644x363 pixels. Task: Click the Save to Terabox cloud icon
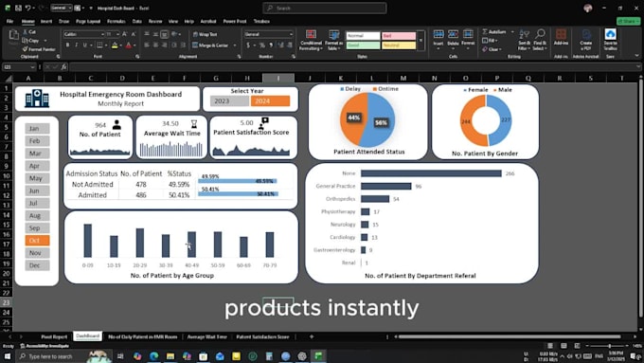(x=610, y=40)
